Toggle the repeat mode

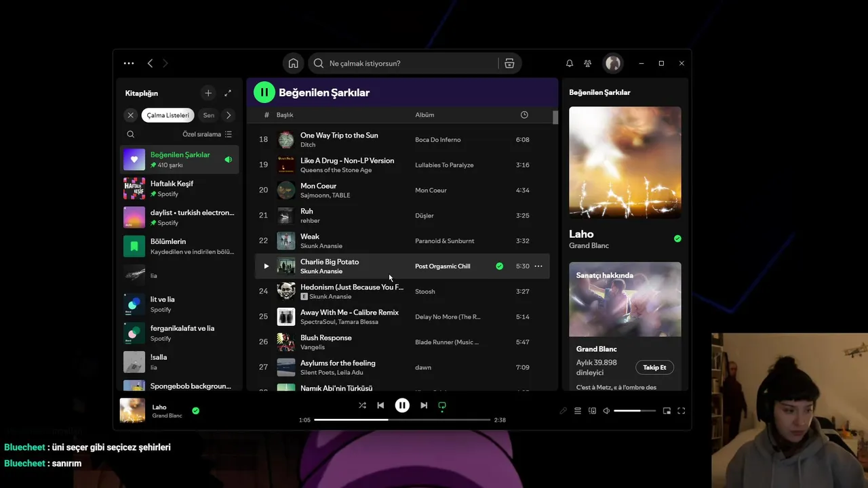(x=442, y=405)
